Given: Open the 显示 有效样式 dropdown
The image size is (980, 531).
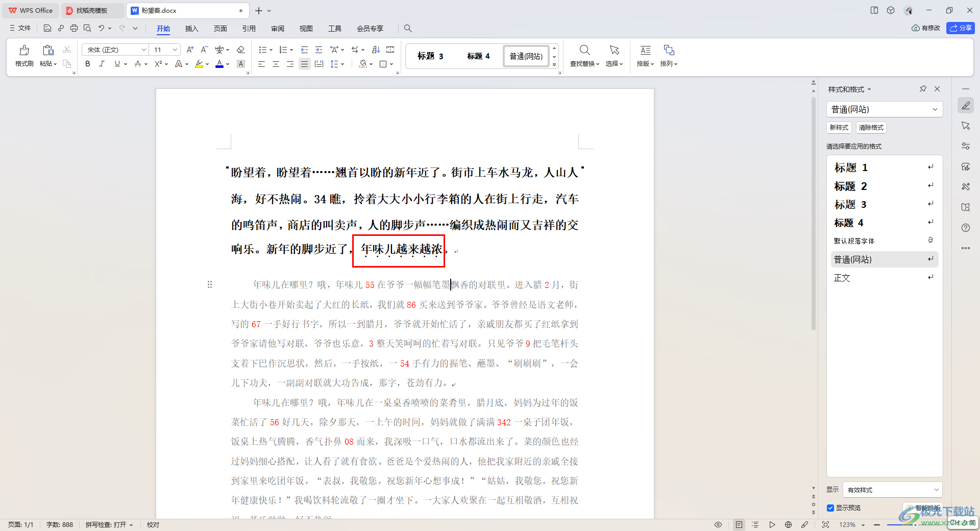Looking at the screenshot, I should [x=893, y=490].
